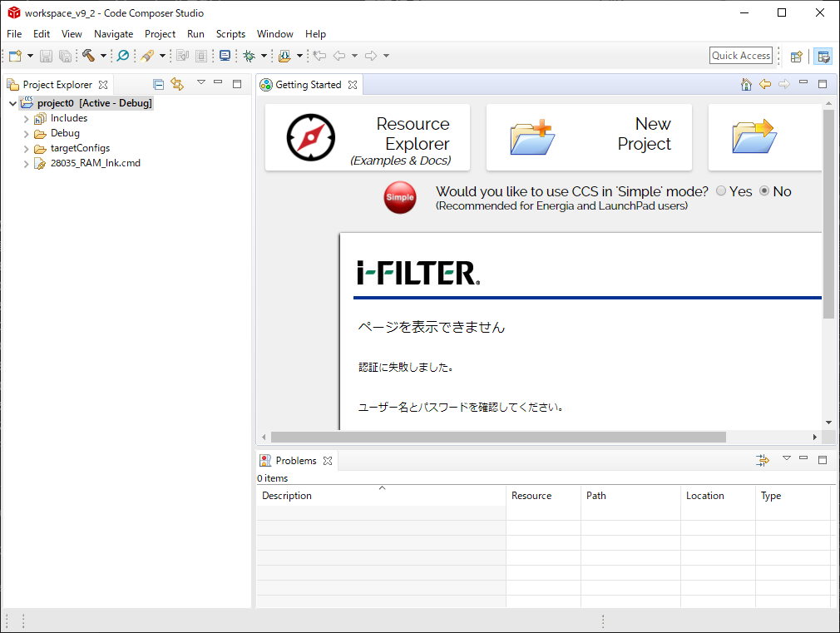This screenshot has height=633, width=840.
Task: Click the Home icon in Getting Started view
Action: click(x=746, y=84)
